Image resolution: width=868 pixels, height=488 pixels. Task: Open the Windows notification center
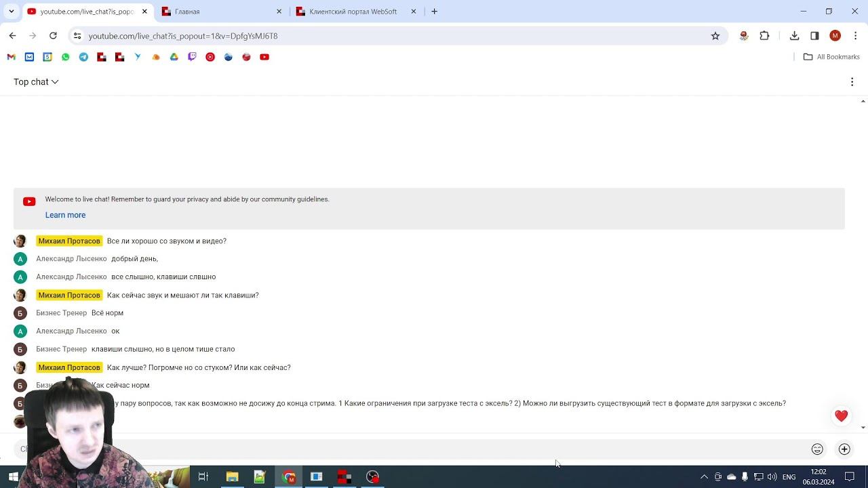pos(849,477)
